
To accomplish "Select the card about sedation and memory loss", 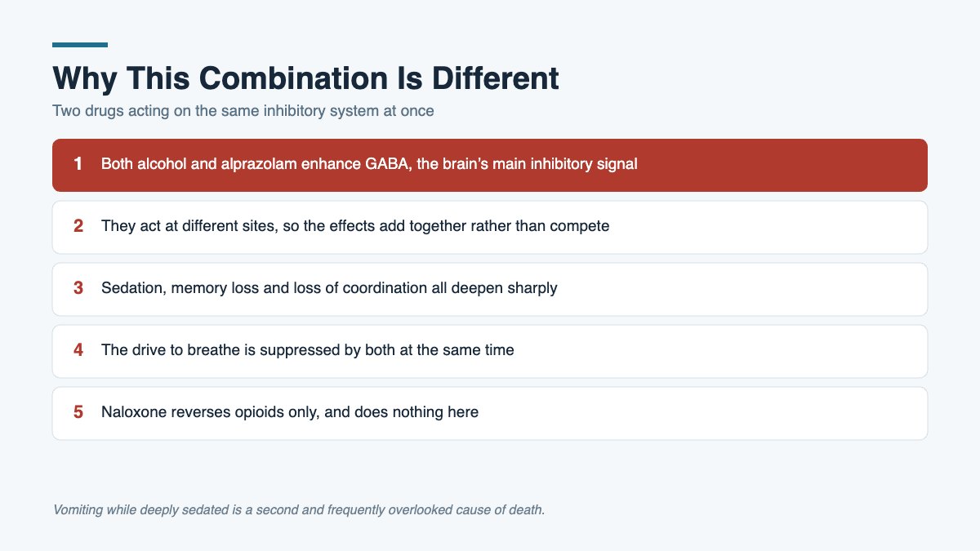I will [x=490, y=289].
